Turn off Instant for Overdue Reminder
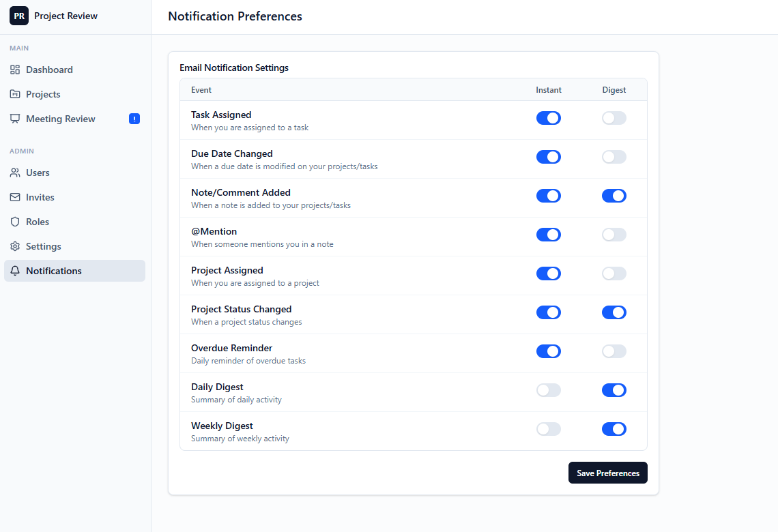Viewport: 778px width, 532px height. tap(549, 351)
